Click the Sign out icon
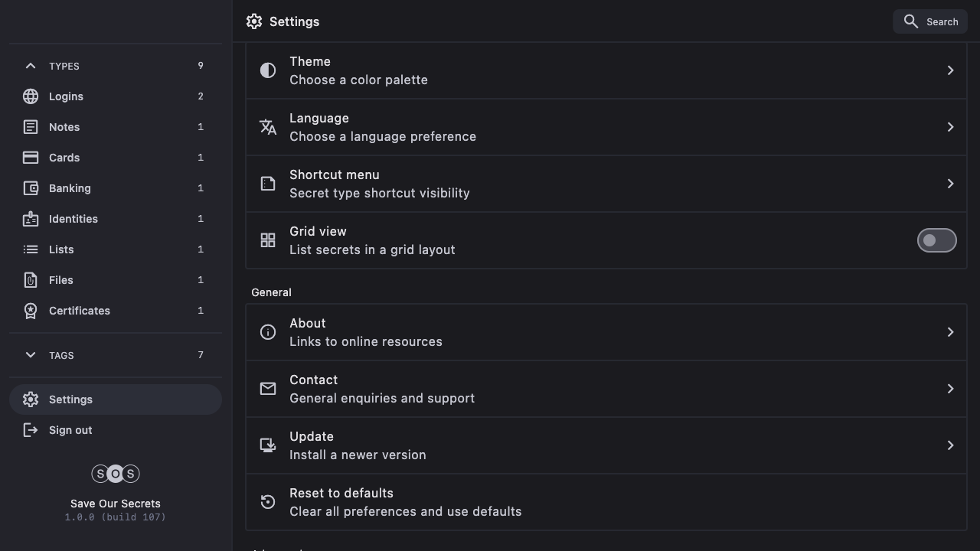 point(31,430)
